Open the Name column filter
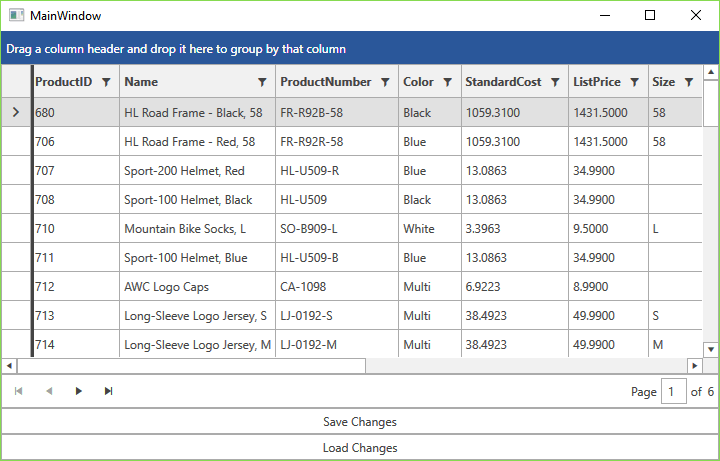The width and height of the screenshot is (720, 461). click(262, 82)
